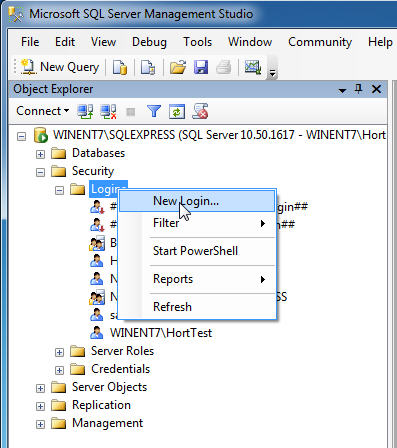Viewport: 397px width, 448px height.
Task: Click the Stop square icon
Action: click(x=131, y=112)
